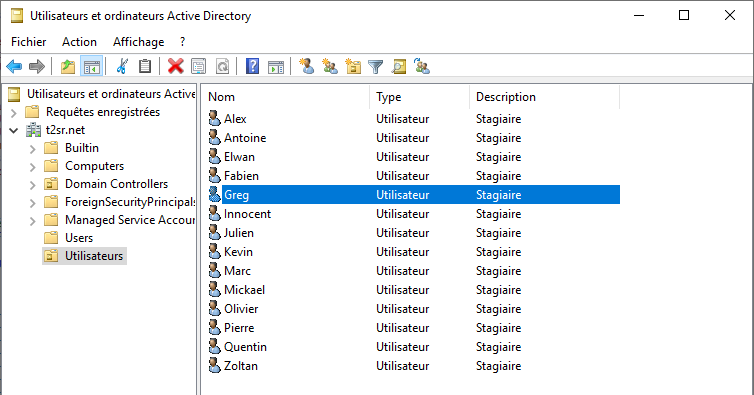Expand the Domain Controllers node
The image size is (754, 395).
point(32,185)
